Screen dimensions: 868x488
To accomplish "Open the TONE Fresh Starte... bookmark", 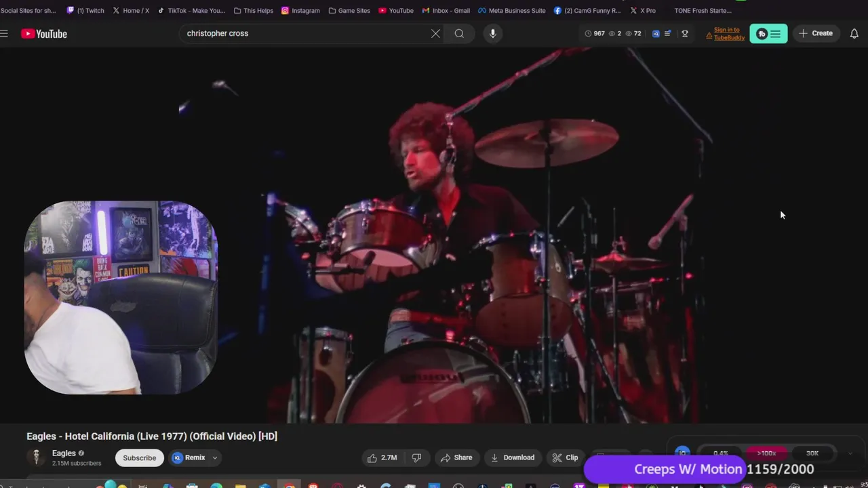I will [x=703, y=10].
